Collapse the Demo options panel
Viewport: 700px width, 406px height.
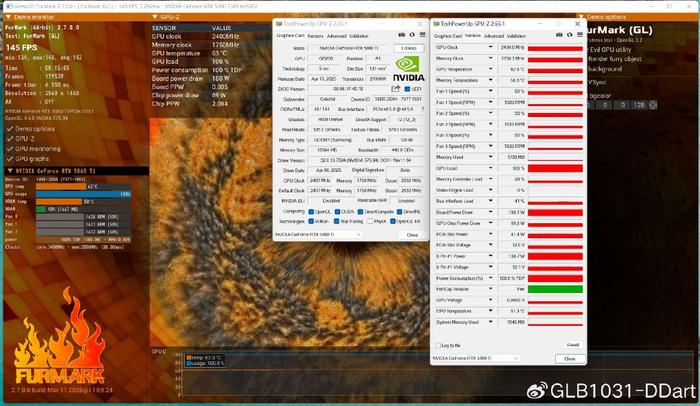coord(581,17)
